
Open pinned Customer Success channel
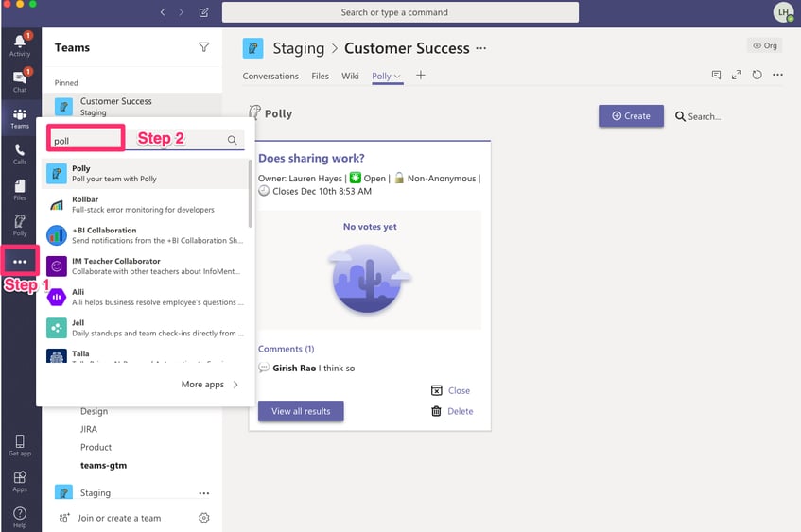pyautogui.click(x=131, y=106)
